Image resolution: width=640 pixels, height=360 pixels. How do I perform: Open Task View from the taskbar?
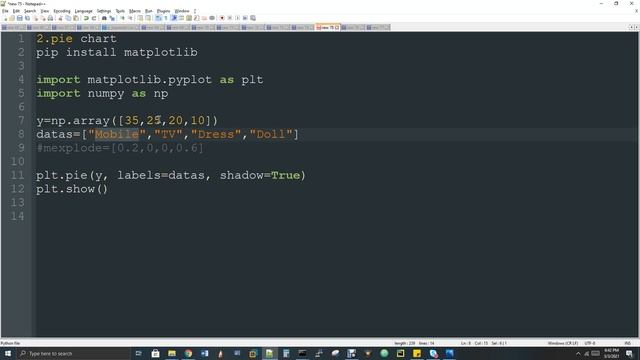138,353
